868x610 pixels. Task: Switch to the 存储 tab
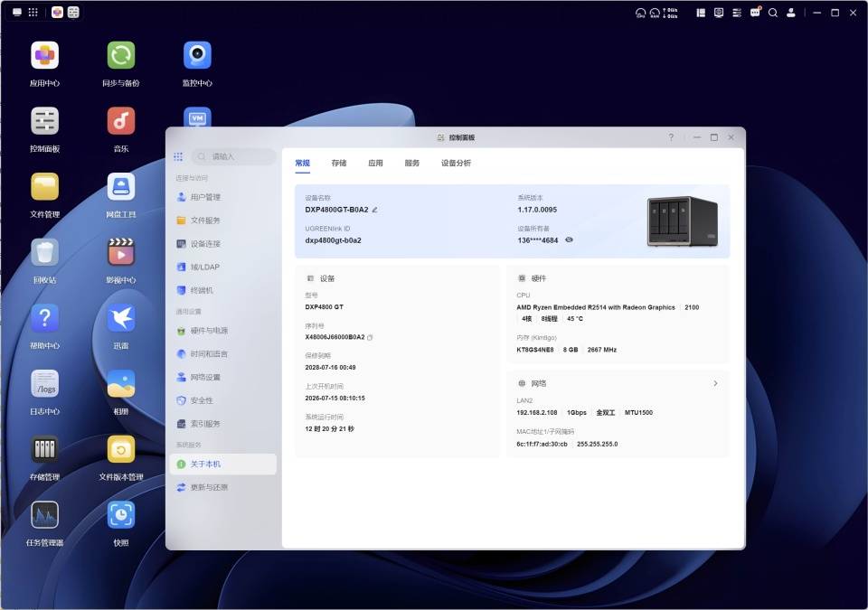(339, 163)
